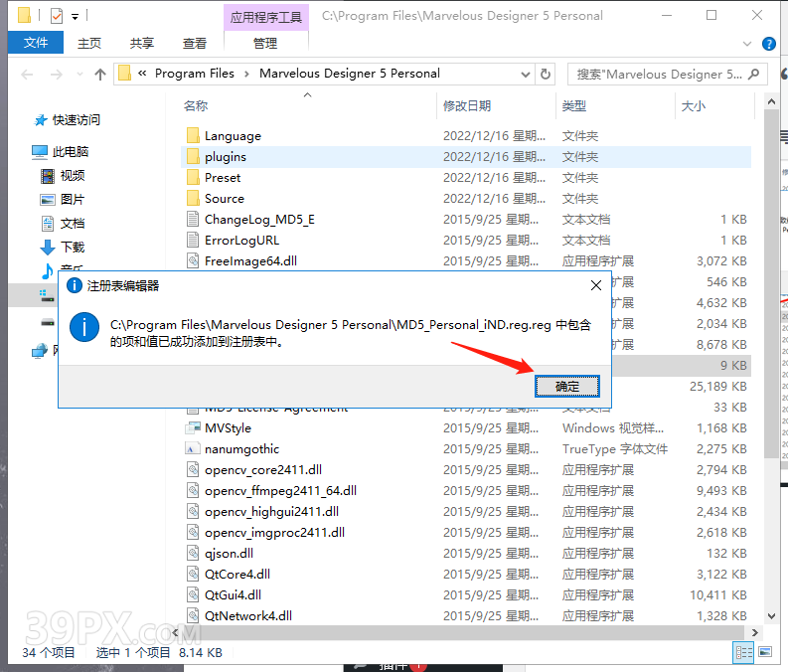Sort by the 大小 column header

point(693,105)
